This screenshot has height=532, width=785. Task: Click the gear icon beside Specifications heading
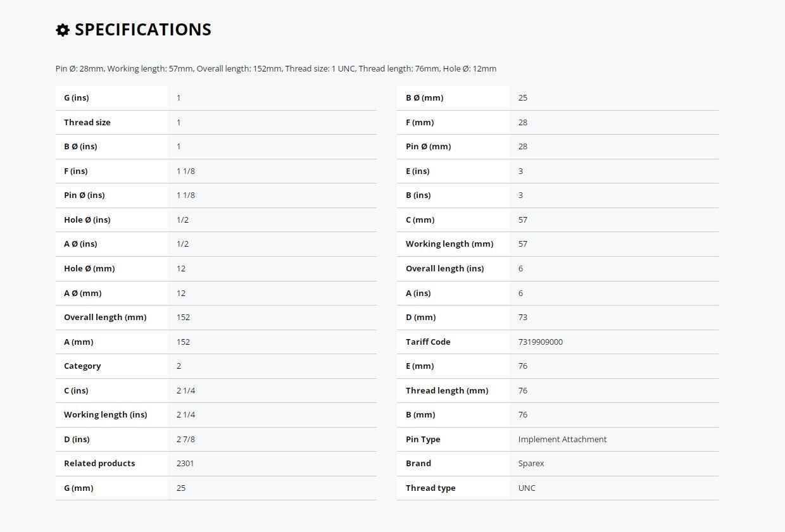[x=62, y=30]
